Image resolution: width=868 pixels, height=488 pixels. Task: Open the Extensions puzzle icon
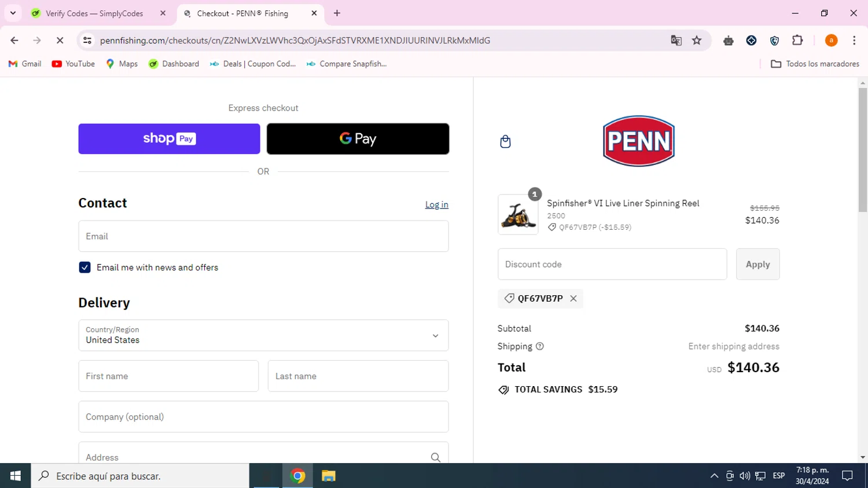pyautogui.click(x=797, y=41)
